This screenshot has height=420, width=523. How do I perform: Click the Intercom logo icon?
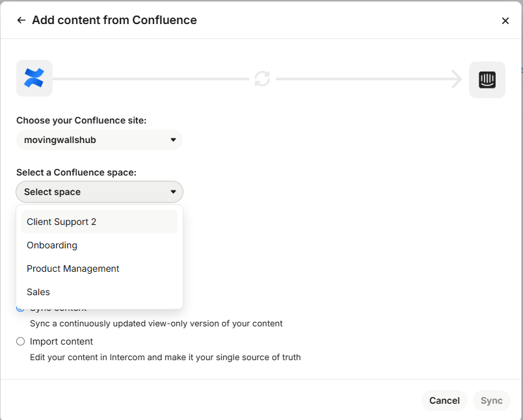[x=487, y=79]
